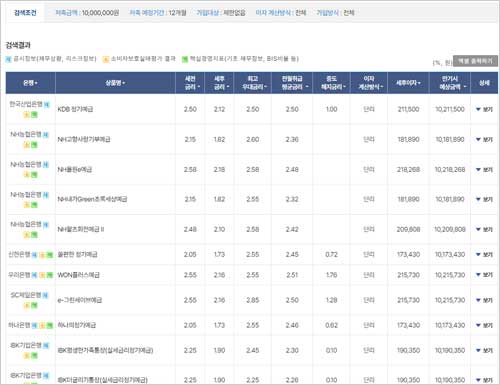Open blue 공시정보 icon for NH고향사랑기부예금
Screen dimensions: 500x385
pyautogui.click(x=46, y=135)
